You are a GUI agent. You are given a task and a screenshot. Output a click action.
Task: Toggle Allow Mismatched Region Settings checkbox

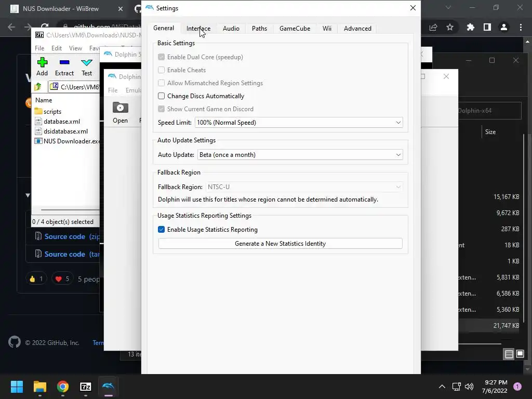(x=161, y=83)
